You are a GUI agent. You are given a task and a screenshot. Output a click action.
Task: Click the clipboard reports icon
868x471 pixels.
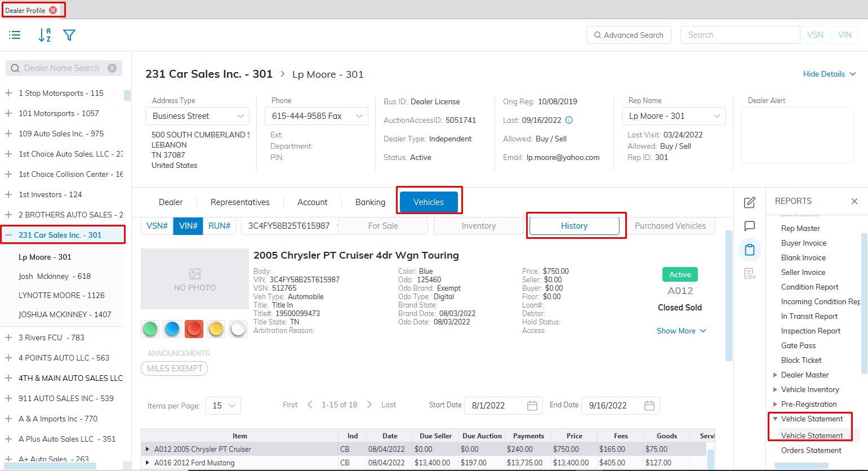click(x=749, y=250)
